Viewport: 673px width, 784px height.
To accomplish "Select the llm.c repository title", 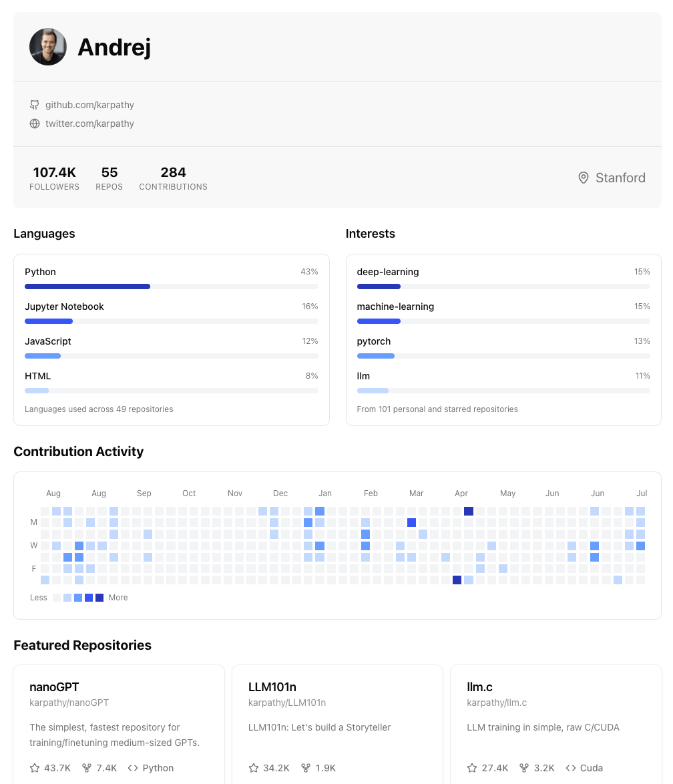I will point(479,687).
